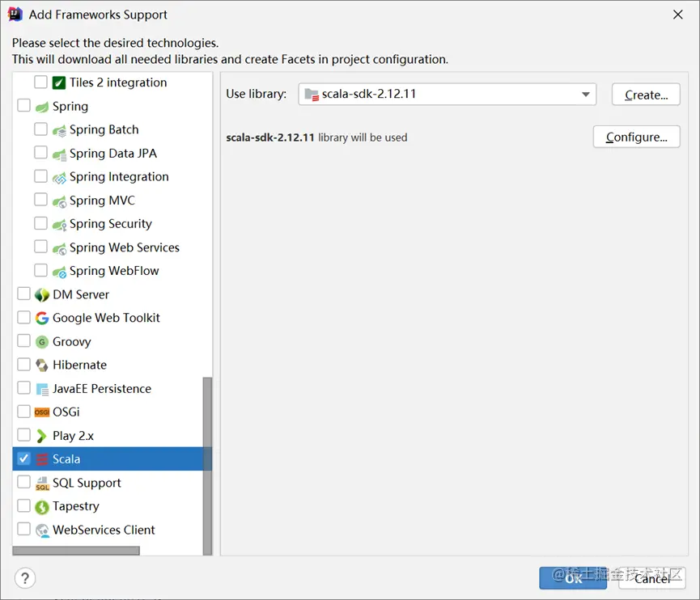Click the Configure... button

point(636,137)
